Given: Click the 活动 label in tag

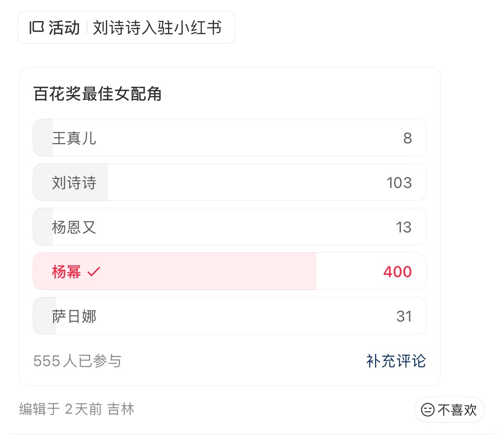Looking at the screenshot, I should pyautogui.click(x=64, y=28).
